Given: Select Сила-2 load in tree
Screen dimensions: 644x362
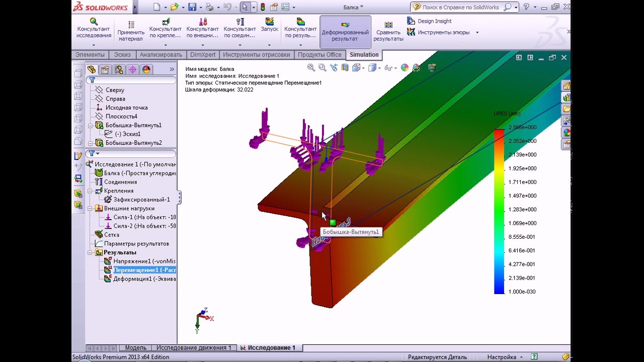Looking at the screenshot, I should click(x=144, y=226).
